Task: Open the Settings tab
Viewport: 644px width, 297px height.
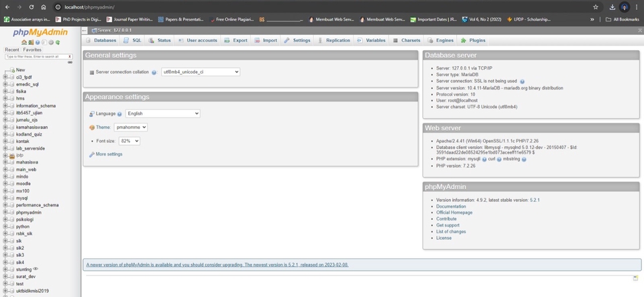Action: (297, 40)
